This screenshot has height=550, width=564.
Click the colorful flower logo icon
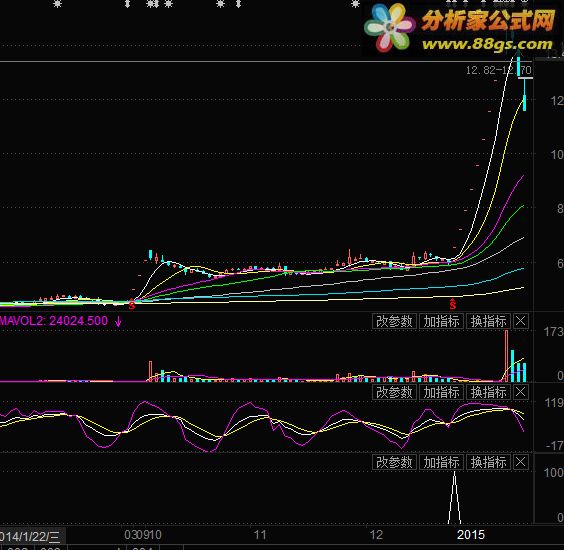[x=389, y=28]
